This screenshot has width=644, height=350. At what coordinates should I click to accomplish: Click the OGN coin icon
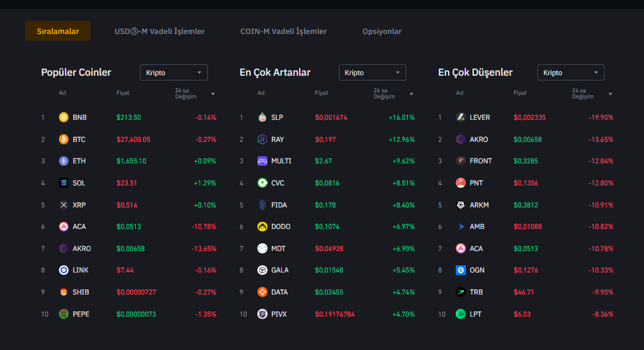click(461, 270)
